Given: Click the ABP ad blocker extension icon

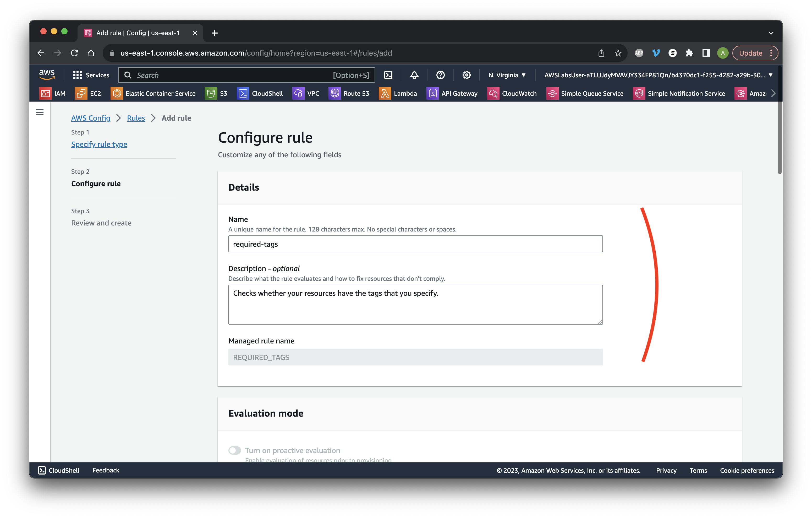Looking at the screenshot, I should [x=639, y=53].
